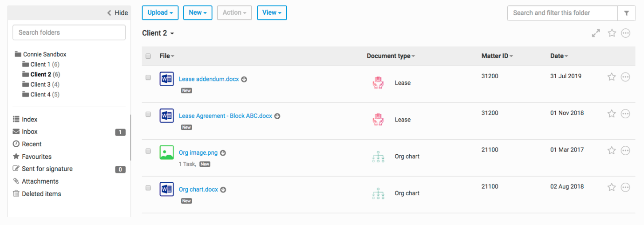Click download arrow next to Lease addendum.docx

(x=244, y=79)
